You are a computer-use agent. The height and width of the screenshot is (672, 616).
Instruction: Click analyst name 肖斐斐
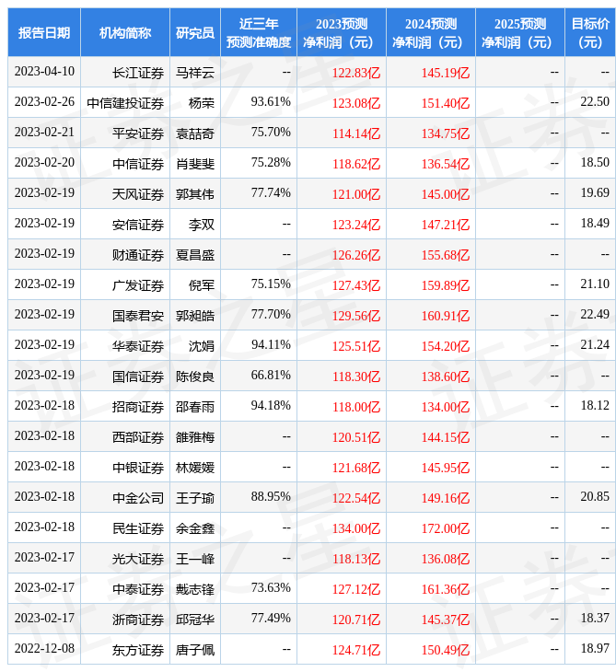coord(195,164)
